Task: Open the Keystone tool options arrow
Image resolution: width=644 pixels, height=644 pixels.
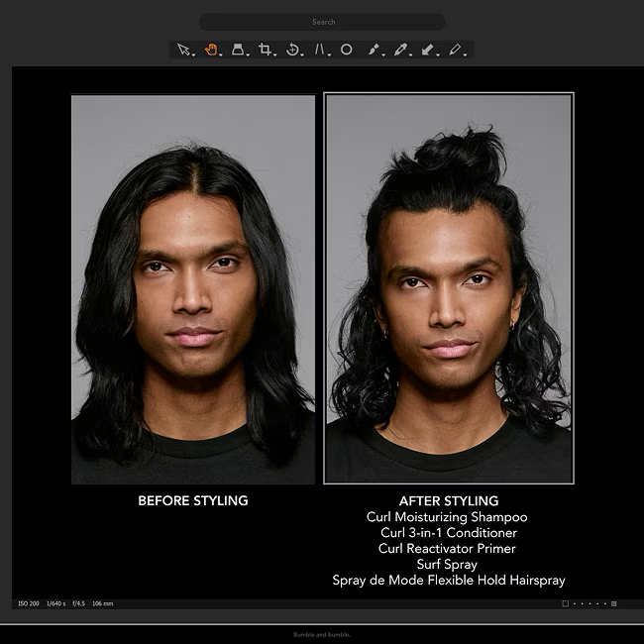Action: coord(329,54)
